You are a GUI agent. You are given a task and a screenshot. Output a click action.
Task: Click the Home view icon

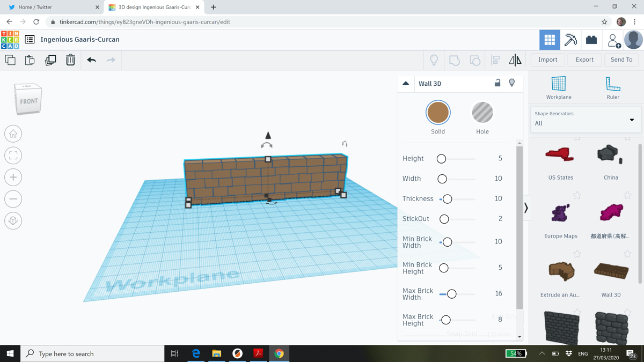[x=13, y=134]
